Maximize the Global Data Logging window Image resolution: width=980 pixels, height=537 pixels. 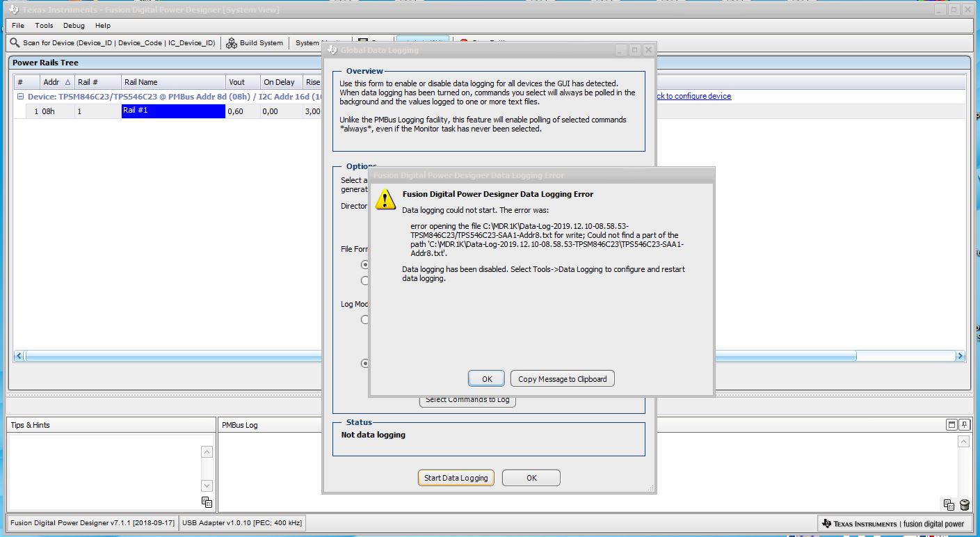[x=634, y=50]
